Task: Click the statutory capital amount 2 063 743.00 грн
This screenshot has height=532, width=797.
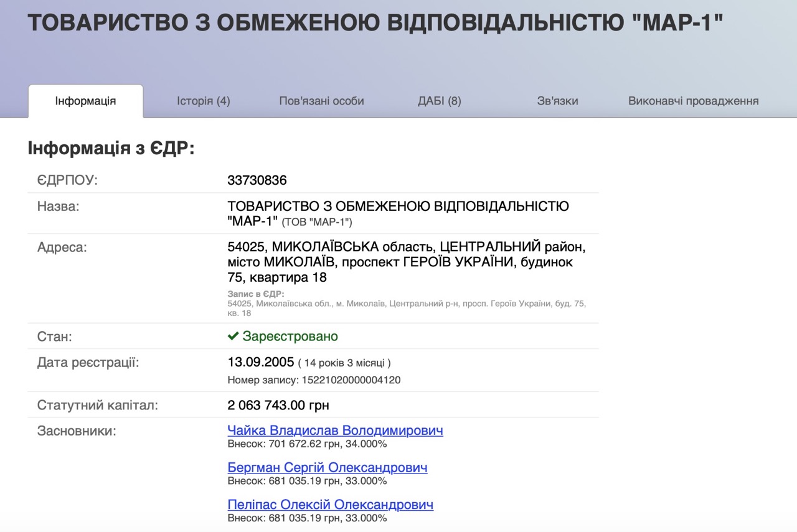Action: (278, 406)
